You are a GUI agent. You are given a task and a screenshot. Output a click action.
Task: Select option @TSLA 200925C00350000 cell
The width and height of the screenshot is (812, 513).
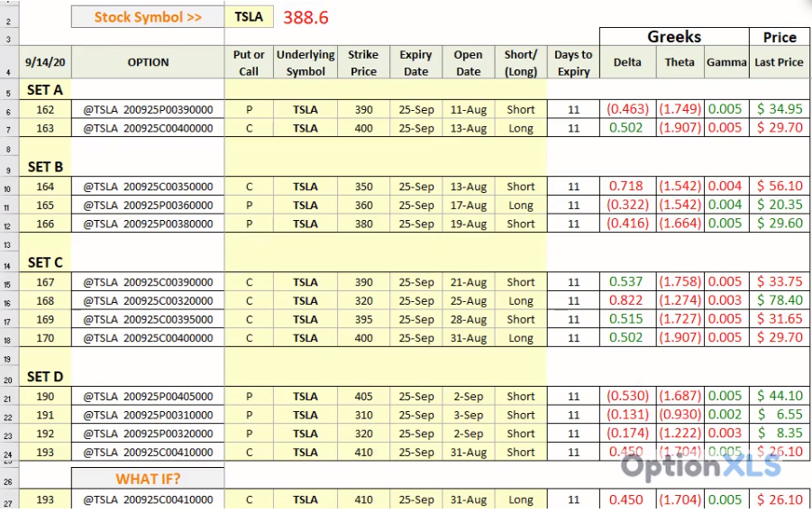(148, 187)
